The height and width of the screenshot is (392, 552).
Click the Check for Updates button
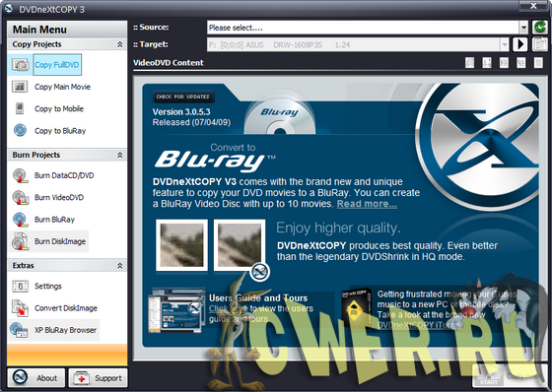(182, 97)
